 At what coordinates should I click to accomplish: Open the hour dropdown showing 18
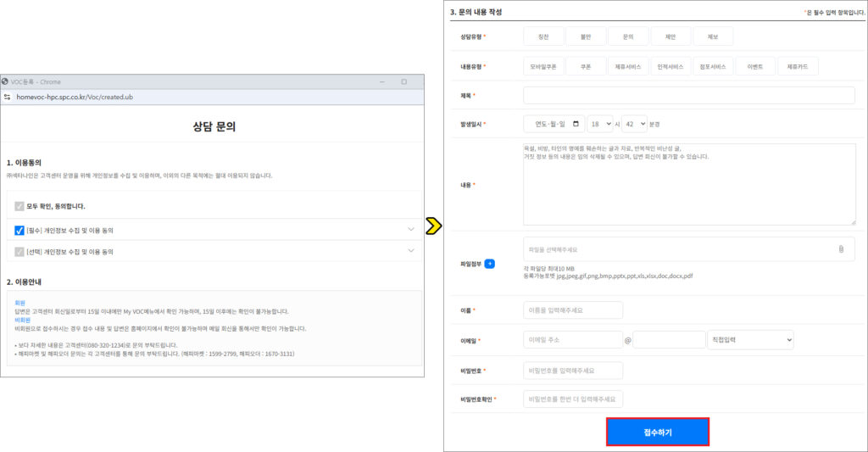point(599,124)
